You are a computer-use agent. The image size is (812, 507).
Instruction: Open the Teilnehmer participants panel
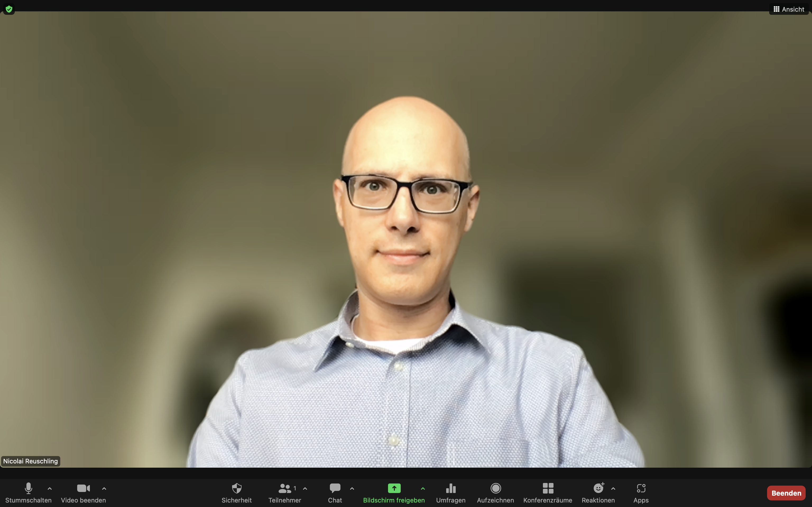(284, 492)
